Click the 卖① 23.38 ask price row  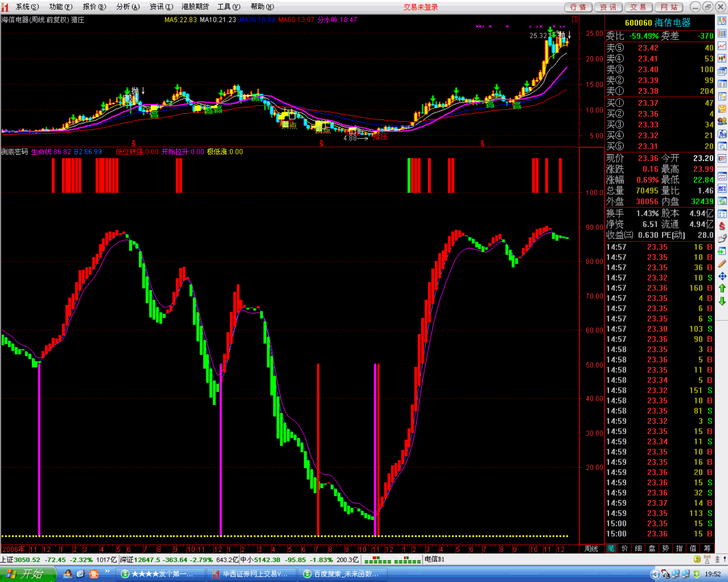click(660, 91)
